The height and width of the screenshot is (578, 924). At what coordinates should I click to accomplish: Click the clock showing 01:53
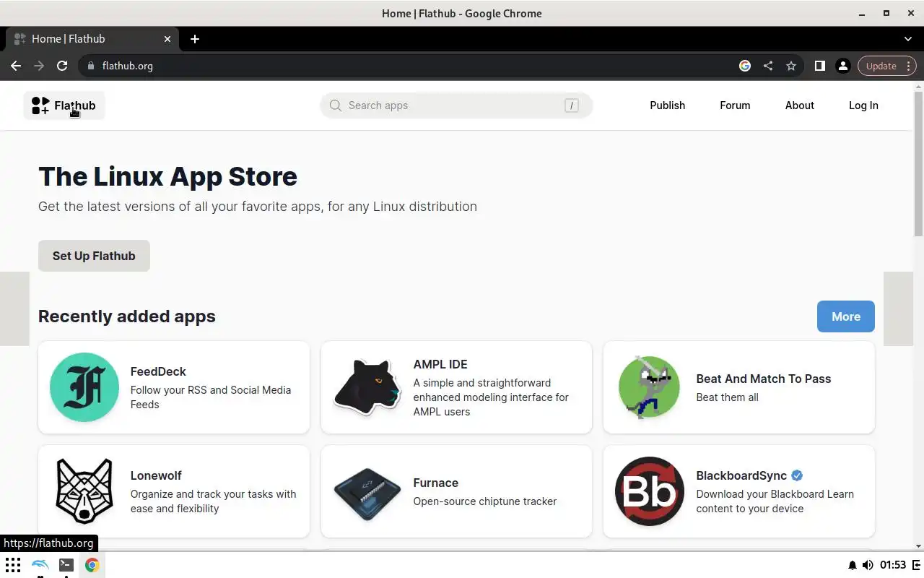(x=893, y=565)
